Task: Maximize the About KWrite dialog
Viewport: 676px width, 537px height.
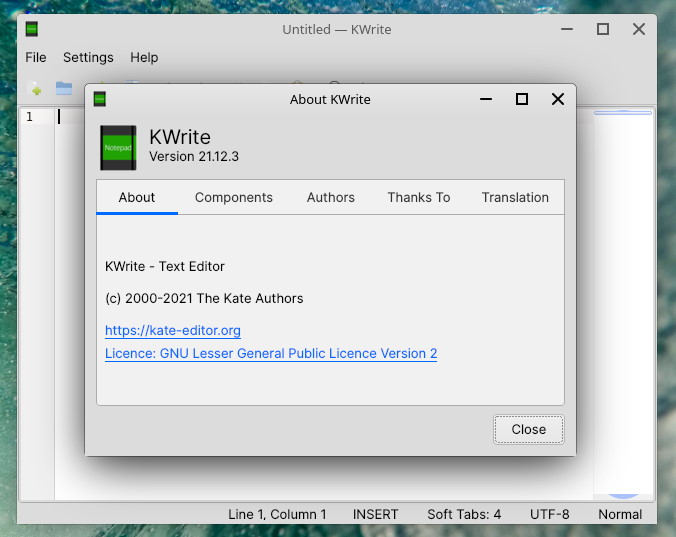Action: click(x=521, y=99)
